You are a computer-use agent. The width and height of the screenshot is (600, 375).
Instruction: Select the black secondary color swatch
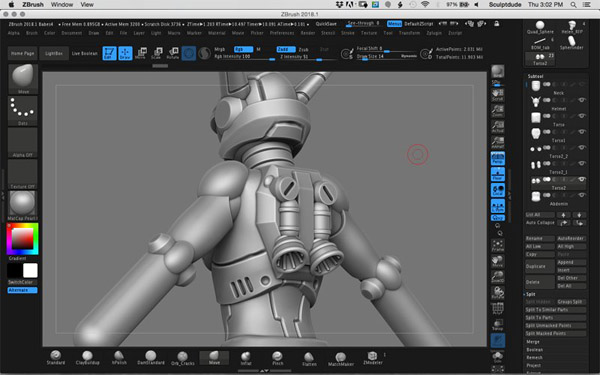[x=15, y=271]
